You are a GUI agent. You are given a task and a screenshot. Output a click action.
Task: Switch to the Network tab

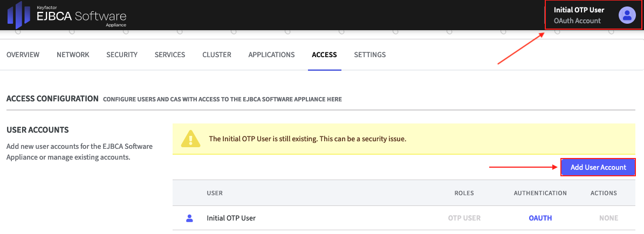[73, 54]
